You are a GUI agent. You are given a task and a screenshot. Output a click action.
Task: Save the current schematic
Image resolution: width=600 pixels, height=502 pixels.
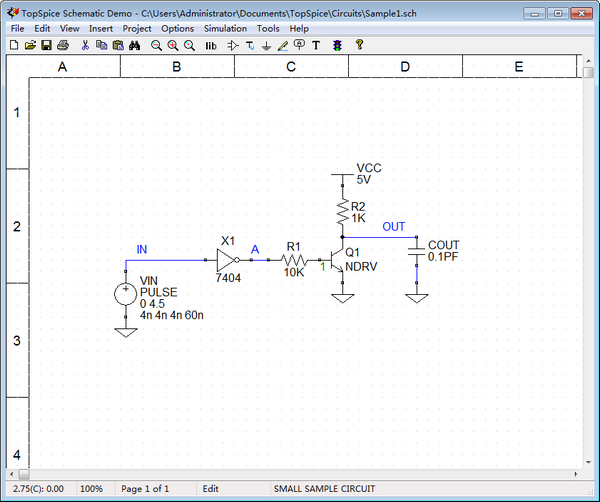tap(46, 46)
